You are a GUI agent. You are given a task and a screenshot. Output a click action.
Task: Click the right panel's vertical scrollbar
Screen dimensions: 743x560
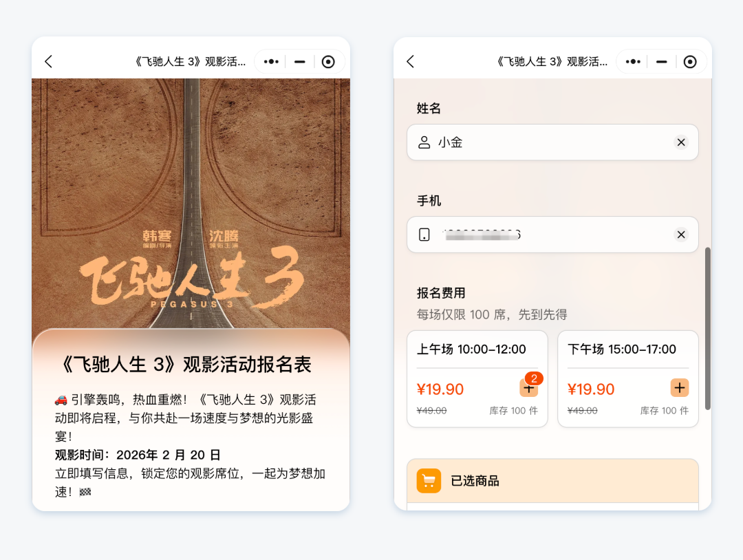pyautogui.click(x=707, y=328)
